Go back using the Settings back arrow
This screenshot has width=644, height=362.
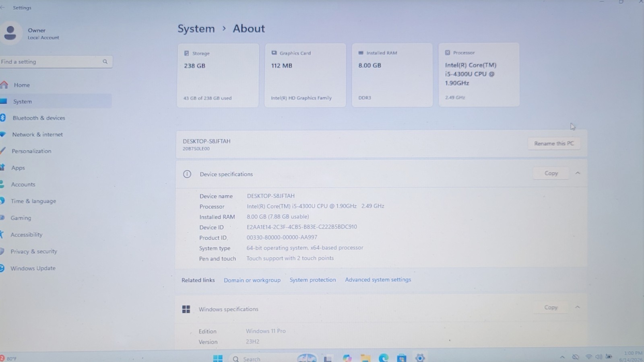coord(2,8)
